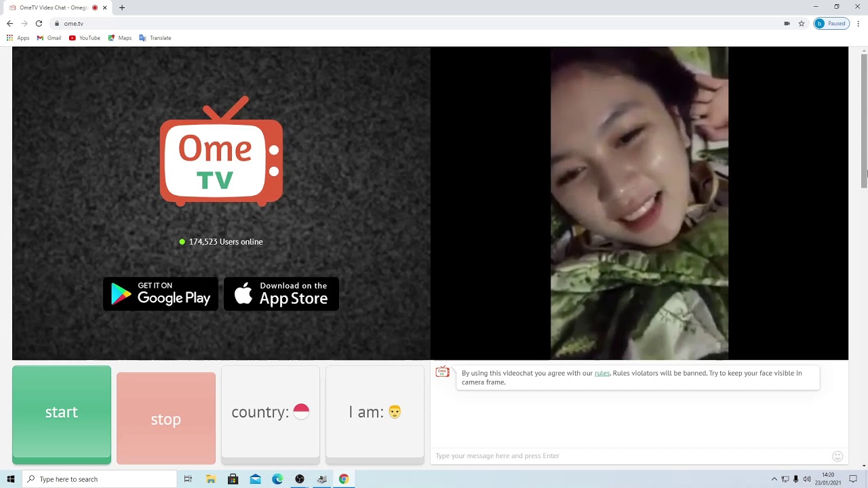Open the taskbar clock and date
This screenshot has width=868, height=488.
[x=828, y=479]
